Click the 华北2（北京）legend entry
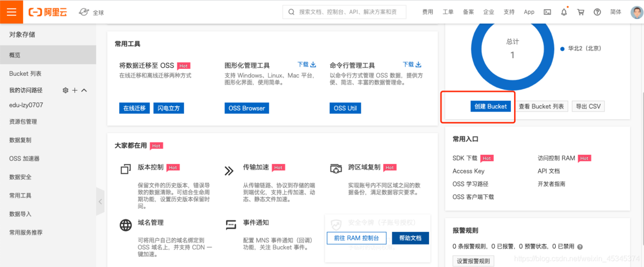Screen dimensions: 644x267 (x=580, y=48)
